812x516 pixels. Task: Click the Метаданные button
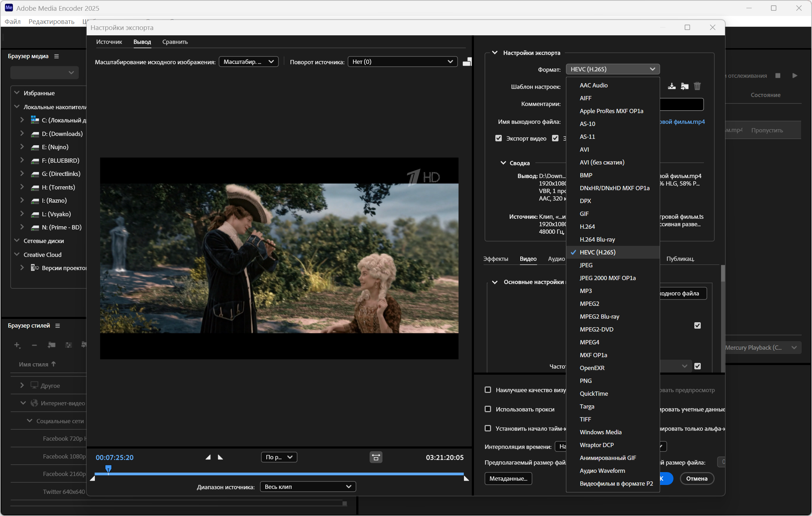coord(508,479)
